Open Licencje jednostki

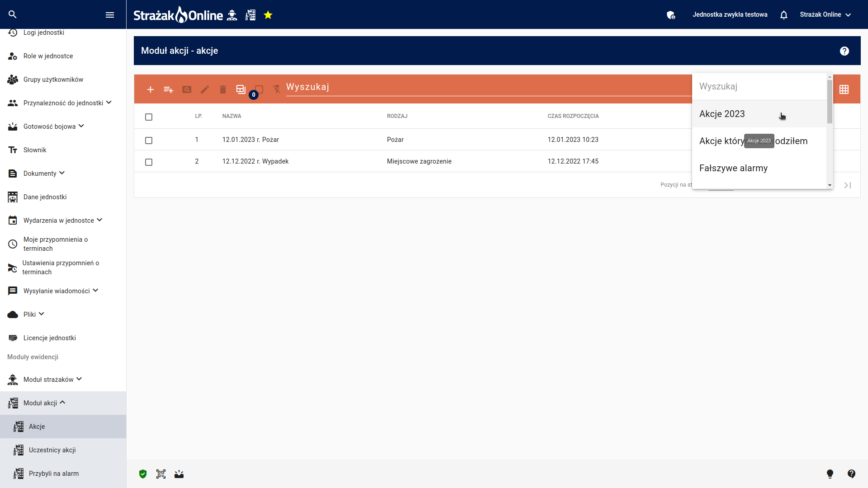click(63, 338)
